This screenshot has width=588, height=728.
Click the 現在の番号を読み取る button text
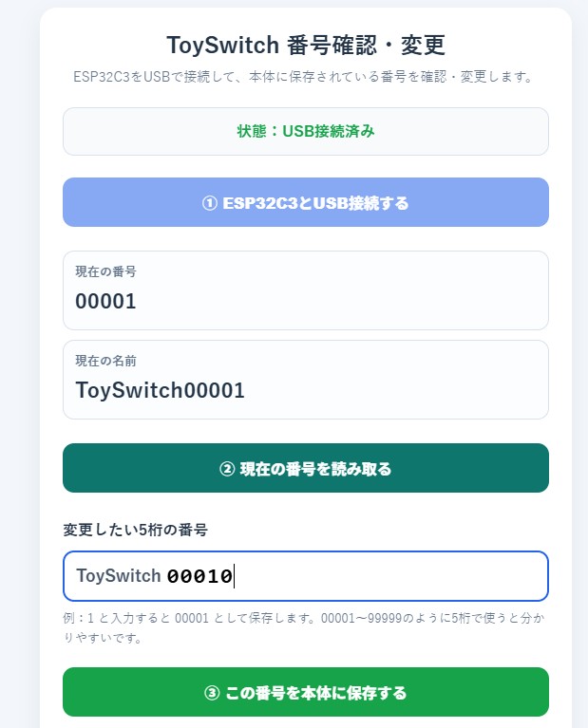coord(315,469)
